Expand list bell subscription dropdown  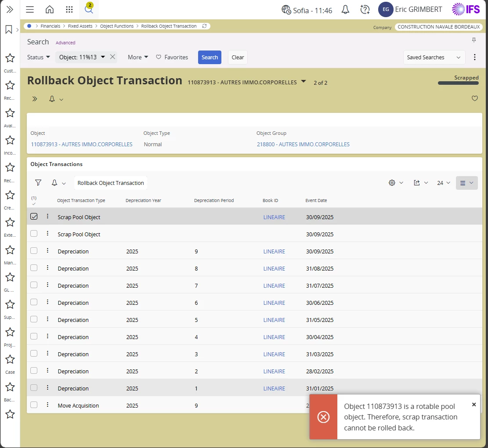(64, 183)
